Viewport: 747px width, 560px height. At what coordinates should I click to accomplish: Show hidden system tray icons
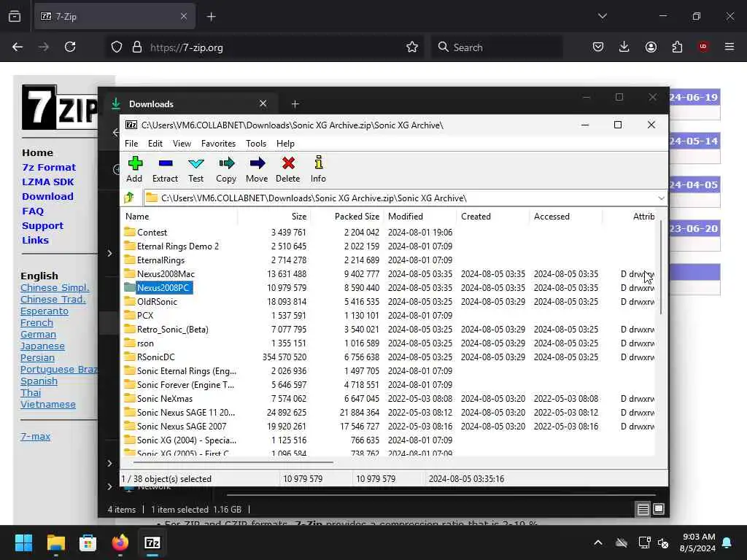tap(598, 542)
